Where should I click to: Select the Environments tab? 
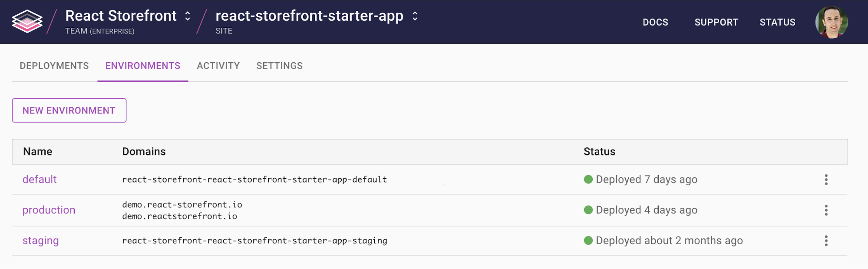click(x=142, y=66)
